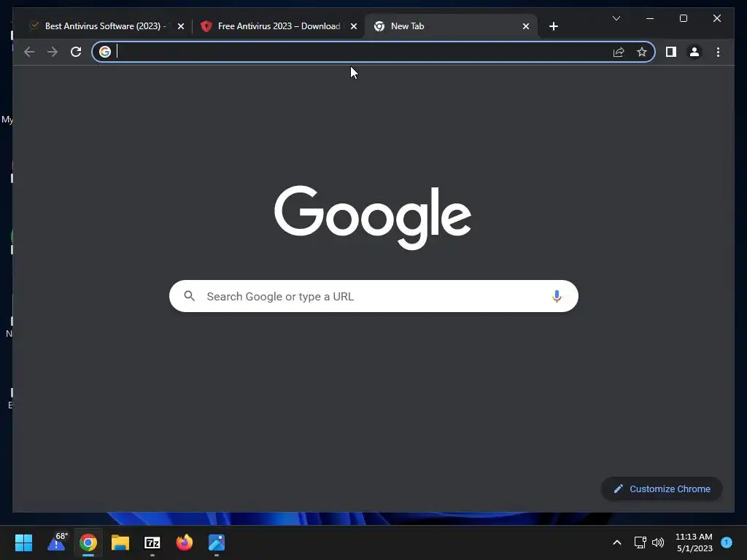Click the magnifier icon in the search box
The image size is (747, 560).
point(189,296)
